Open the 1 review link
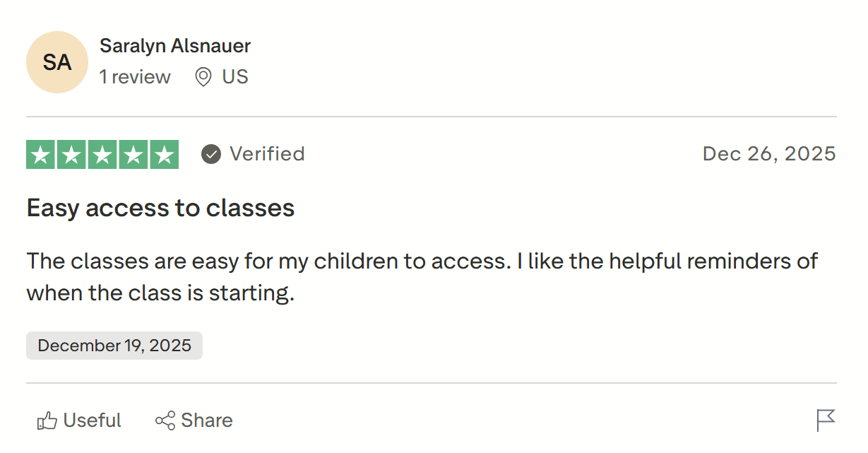This screenshot has height=453, width=868. pos(135,77)
